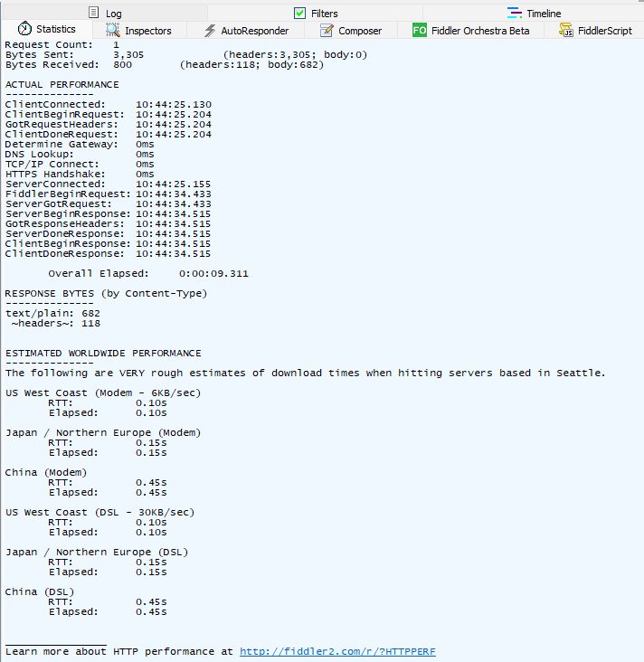Click the TCP/IP Connect row
This screenshot has width=644, height=662.
pyautogui.click(x=80, y=165)
